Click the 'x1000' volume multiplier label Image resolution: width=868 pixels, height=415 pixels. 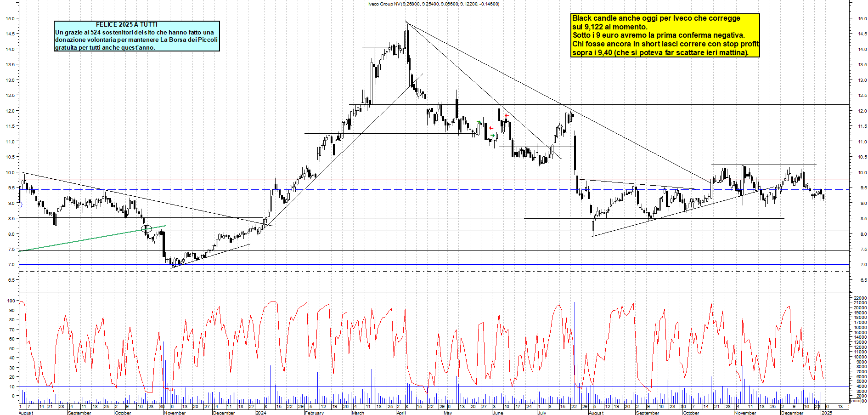856,401
